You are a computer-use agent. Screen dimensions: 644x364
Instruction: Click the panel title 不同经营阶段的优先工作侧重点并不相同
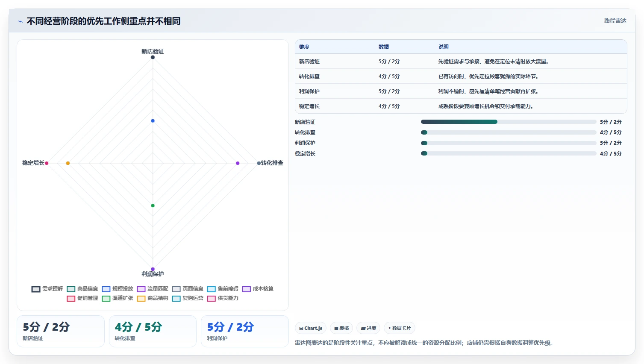click(x=103, y=21)
